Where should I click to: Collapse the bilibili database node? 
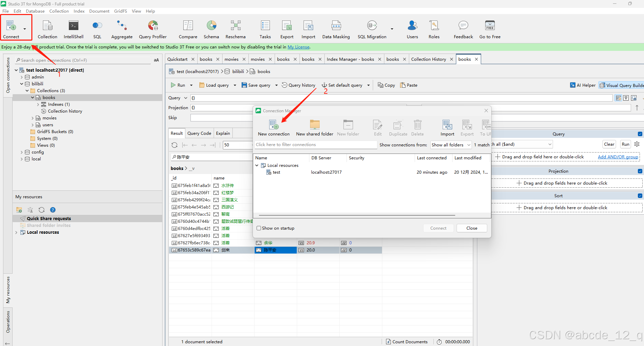pyautogui.click(x=21, y=84)
